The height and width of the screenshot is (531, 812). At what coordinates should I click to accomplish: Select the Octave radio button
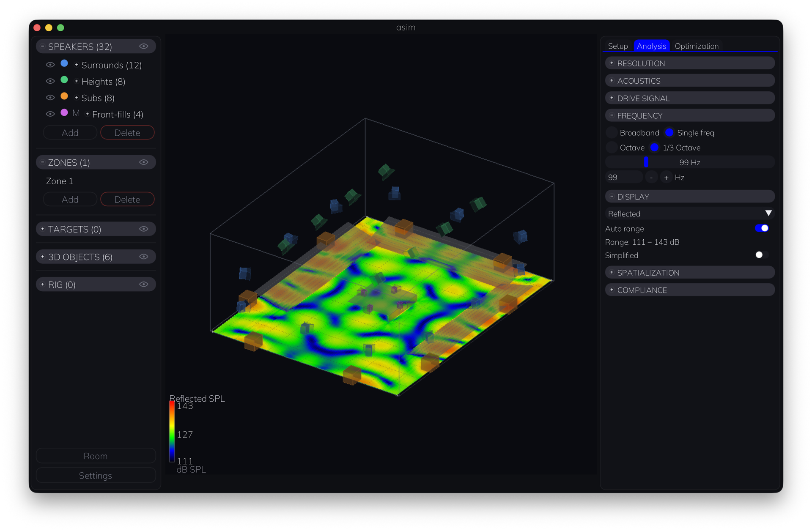click(612, 148)
